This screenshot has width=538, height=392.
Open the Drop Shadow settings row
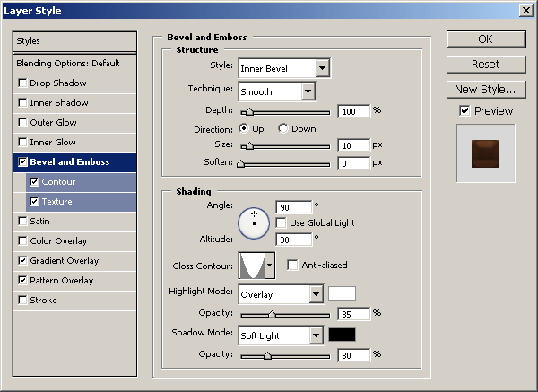tap(74, 83)
